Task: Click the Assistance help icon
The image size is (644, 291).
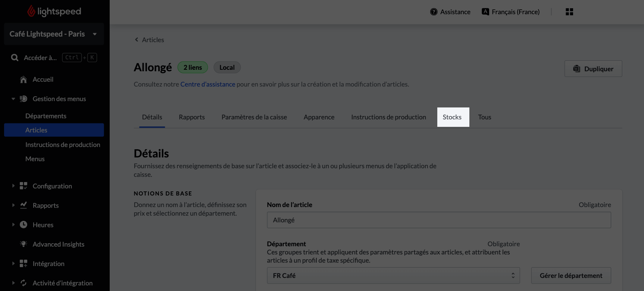Action: pyautogui.click(x=434, y=12)
